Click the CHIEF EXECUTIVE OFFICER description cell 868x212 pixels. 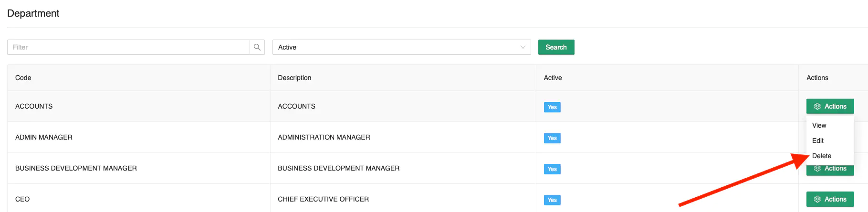pos(323,199)
